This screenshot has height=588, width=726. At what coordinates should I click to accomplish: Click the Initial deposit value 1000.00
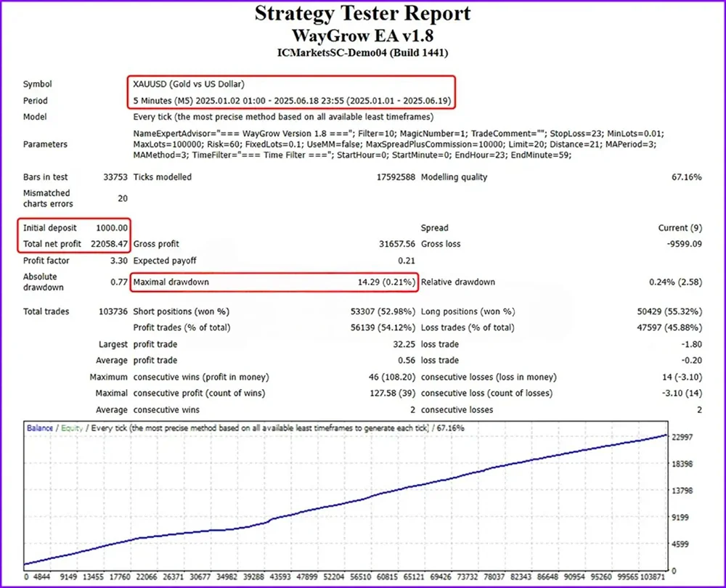(112, 228)
